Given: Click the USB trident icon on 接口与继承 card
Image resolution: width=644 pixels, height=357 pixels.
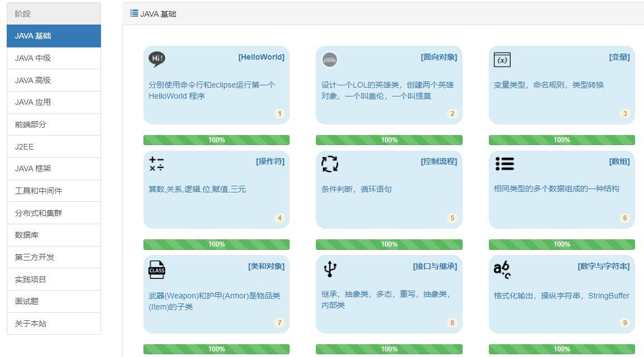Looking at the screenshot, I should [x=330, y=269].
